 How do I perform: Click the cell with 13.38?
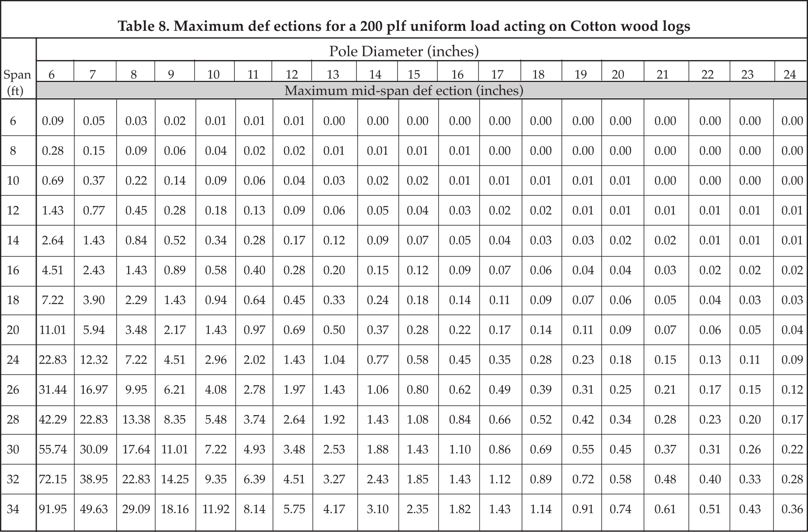tap(136, 420)
